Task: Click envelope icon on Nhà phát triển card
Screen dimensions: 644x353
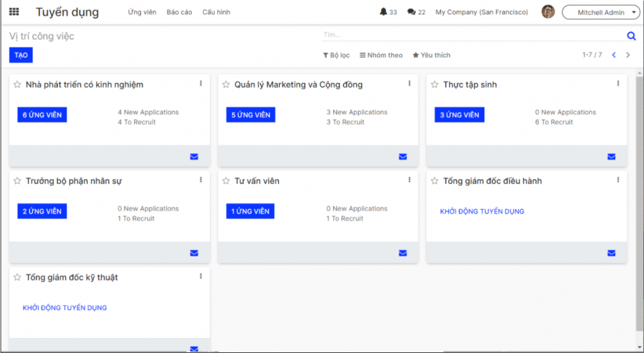Action: pos(194,156)
